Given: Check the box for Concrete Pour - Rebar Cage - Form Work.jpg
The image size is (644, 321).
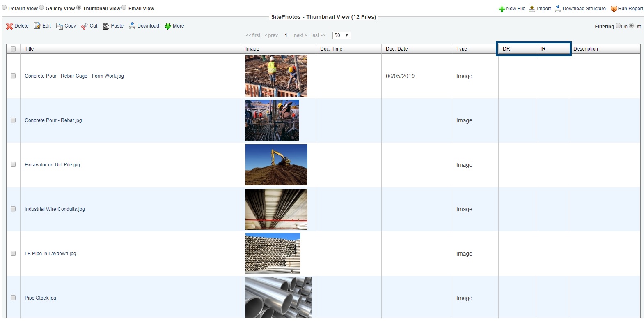Looking at the screenshot, I should (x=13, y=76).
